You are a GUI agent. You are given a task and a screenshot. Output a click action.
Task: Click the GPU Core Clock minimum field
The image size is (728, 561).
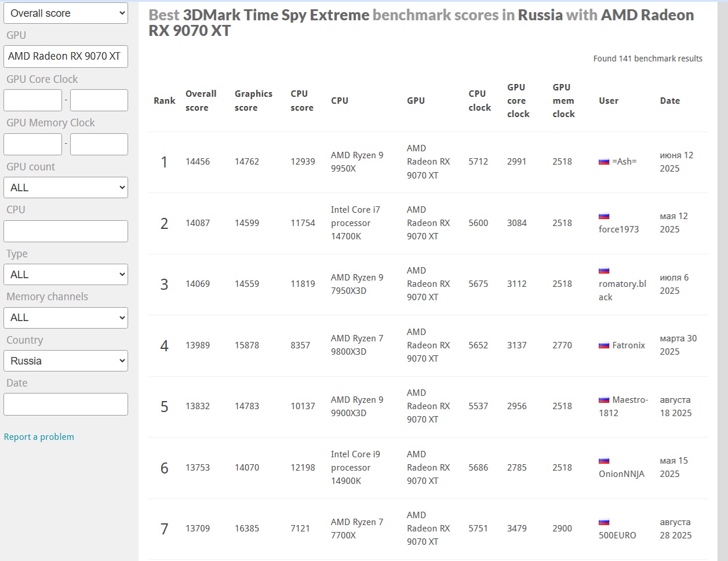32,100
